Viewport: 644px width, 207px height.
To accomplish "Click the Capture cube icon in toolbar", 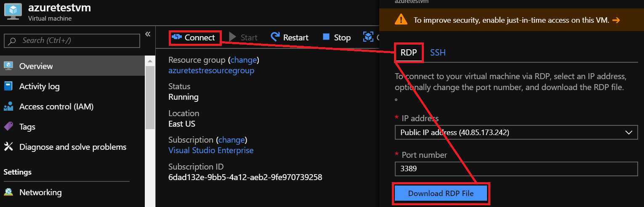I will click(x=368, y=37).
